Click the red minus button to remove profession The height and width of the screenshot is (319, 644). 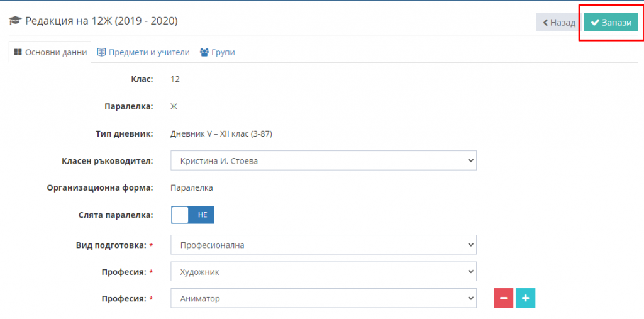504,298
